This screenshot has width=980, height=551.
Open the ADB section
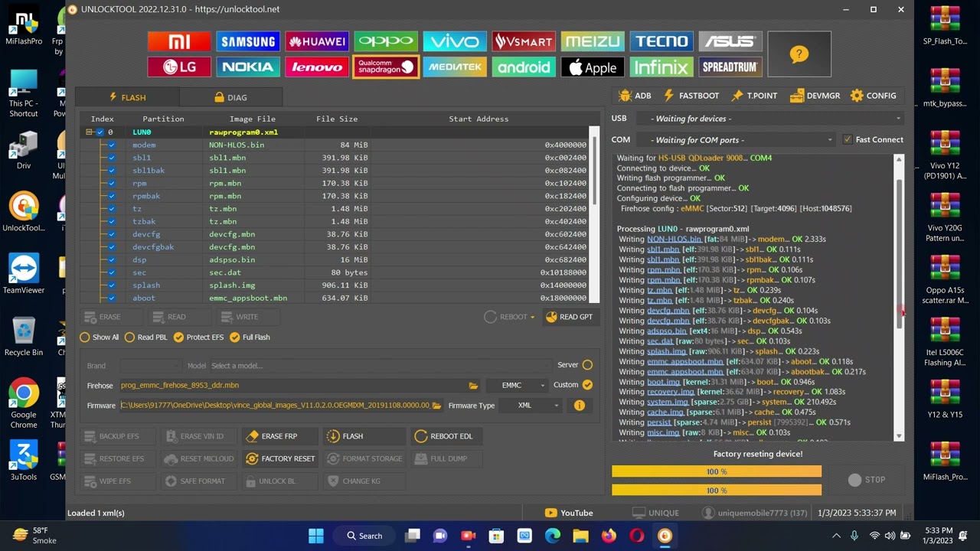pos(635,96)
